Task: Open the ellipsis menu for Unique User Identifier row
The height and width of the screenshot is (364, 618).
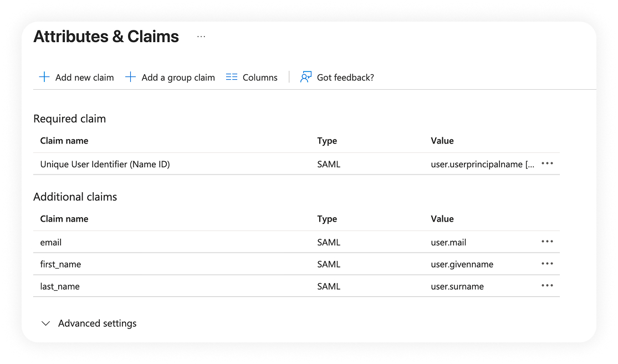Action: (x=547, y=164)
